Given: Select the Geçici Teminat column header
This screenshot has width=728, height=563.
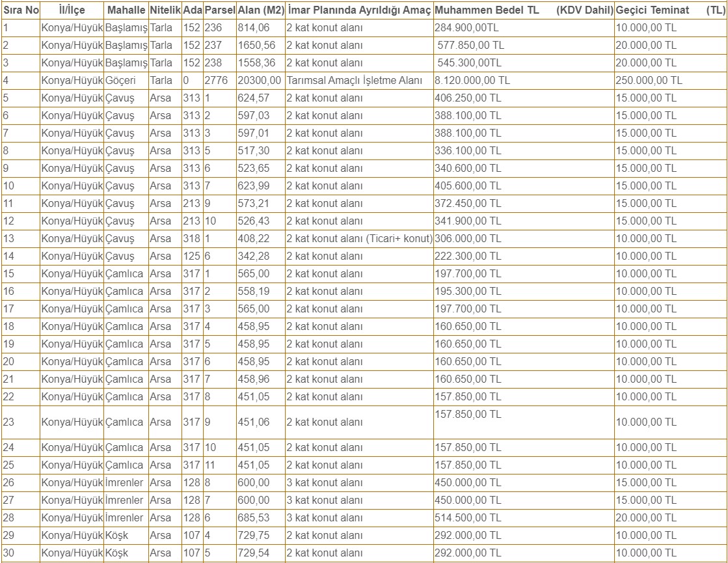Looking at the screenshot, I should point(652,10).
